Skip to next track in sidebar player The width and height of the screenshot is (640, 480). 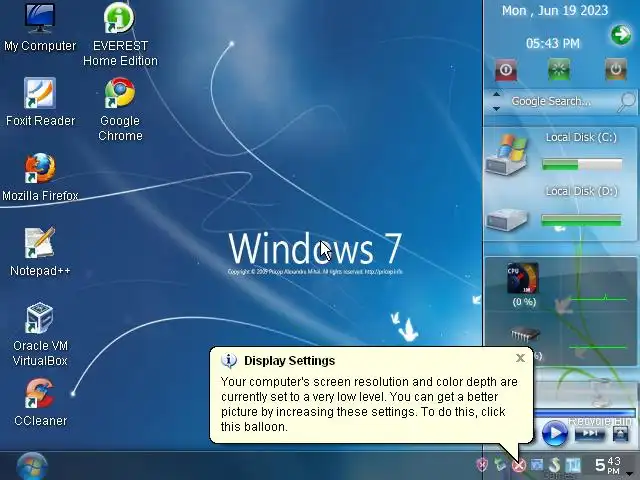[x=589, y=433]
